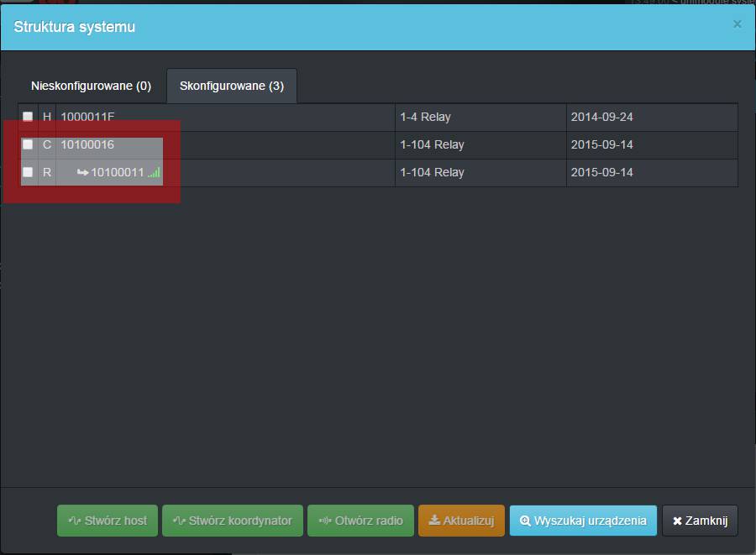Toggle the checkbox for coordinator 10100016
The image size is (756, 555).
tap(28, 144)
